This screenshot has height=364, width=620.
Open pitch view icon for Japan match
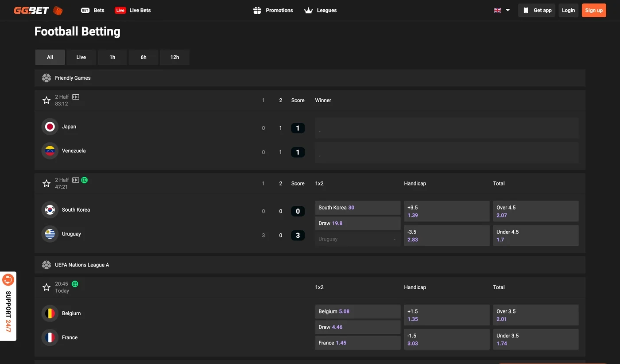click(x=76, y=97)
